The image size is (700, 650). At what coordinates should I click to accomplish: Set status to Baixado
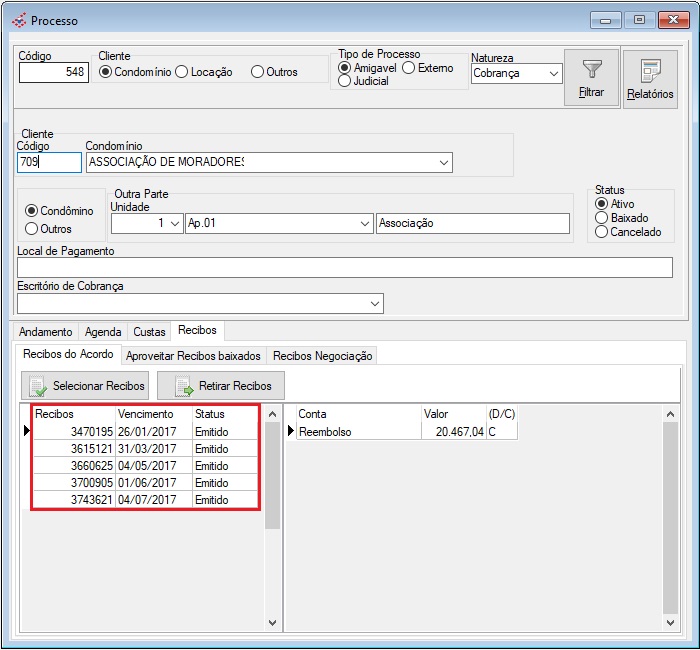(601, 218)
